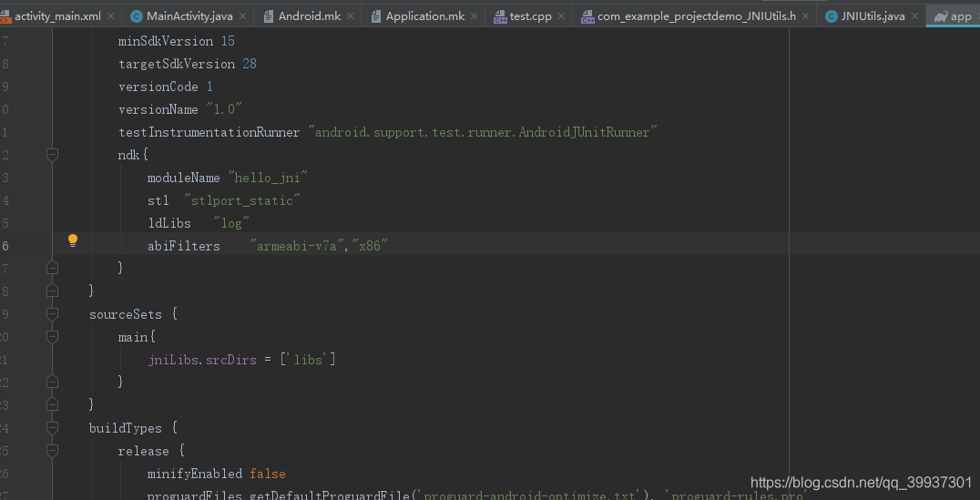Viewport: 980px width, 500px height.
Task: Click the getDefaultProguardFile method call
Action: click(330, 495)
